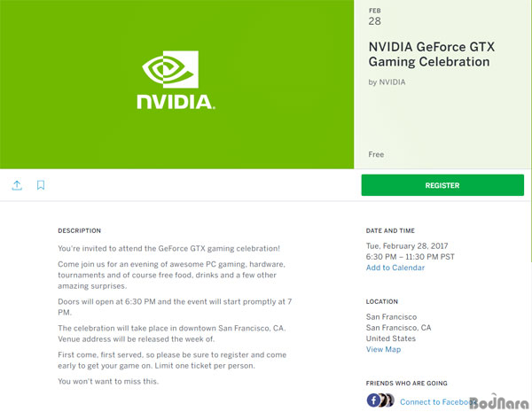
Task: Click the Tue, February 28, 2017 date text
Action: [407, 245]
